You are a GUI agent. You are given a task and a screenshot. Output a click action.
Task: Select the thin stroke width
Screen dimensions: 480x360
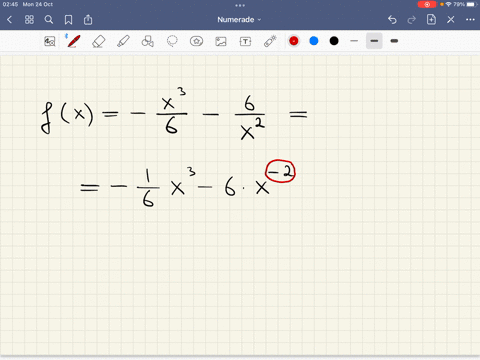click(x=354, y=41)
